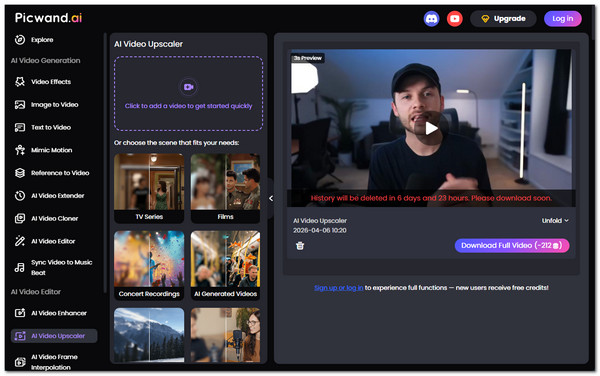Open AI Video Cloner label

[55, 218]
